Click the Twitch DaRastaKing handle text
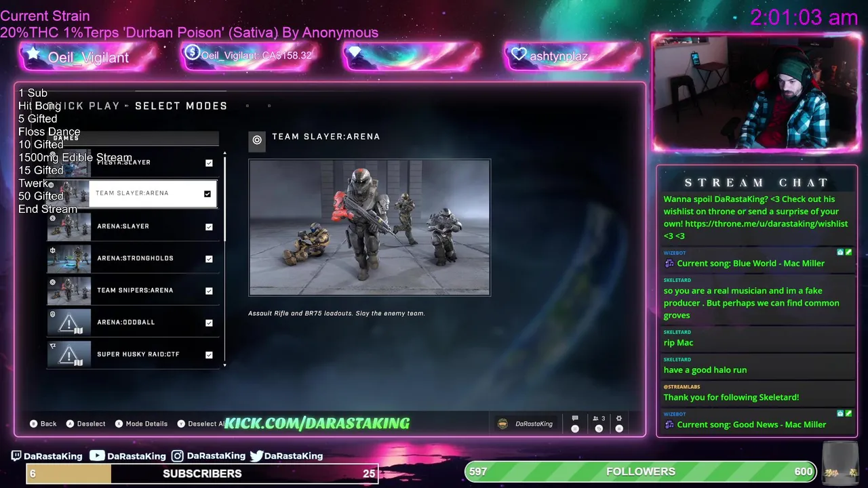Screen dimensions: 868x488 click(53, 456)
